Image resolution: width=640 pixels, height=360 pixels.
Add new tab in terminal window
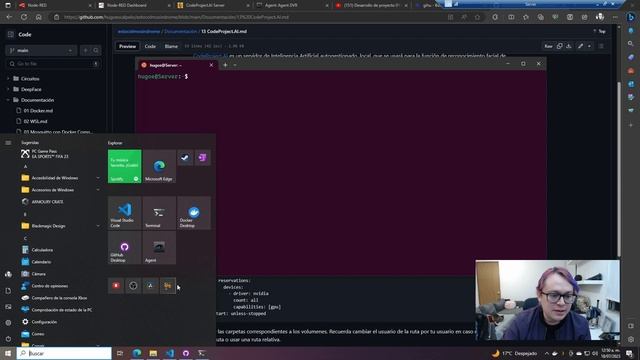(225, 65)
